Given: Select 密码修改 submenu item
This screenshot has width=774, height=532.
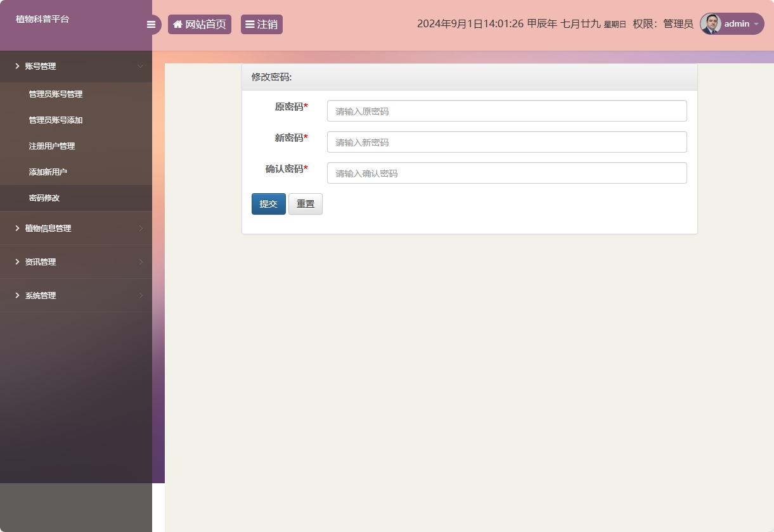Looking at the screenshot, I should (x=76, y=198).
